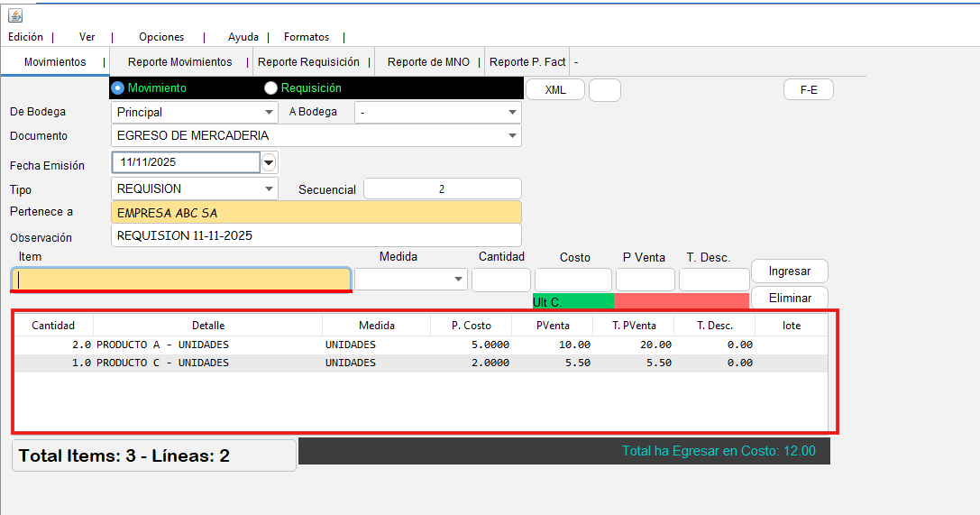Open the Fecha Emisión date picker arrow
980x515 pixels.
pyautogui.click(x=270, y=162)
